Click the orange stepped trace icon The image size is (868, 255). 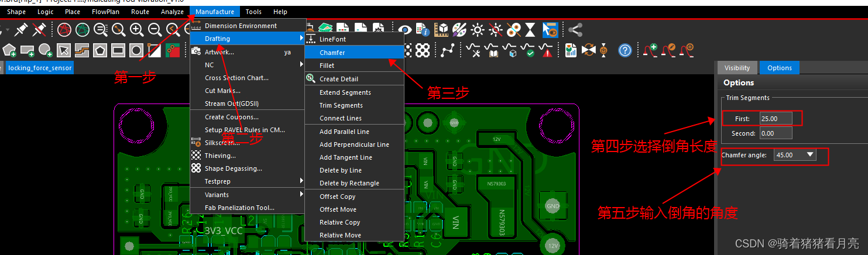82,50
